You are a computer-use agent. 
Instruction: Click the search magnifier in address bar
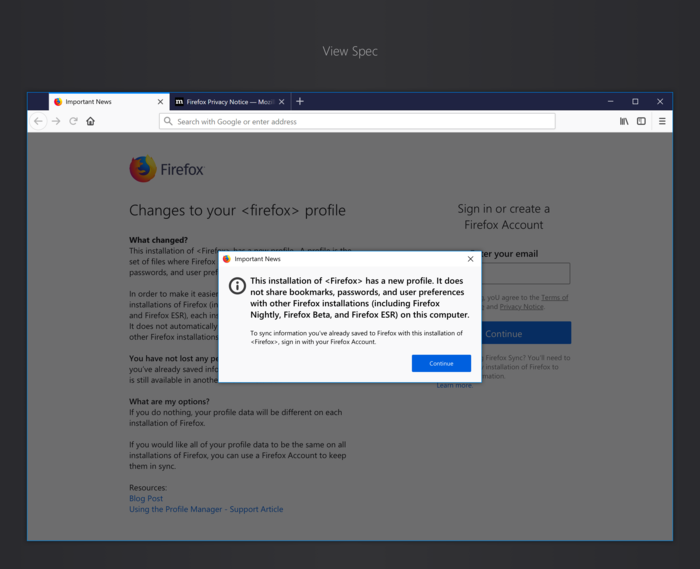168,121
